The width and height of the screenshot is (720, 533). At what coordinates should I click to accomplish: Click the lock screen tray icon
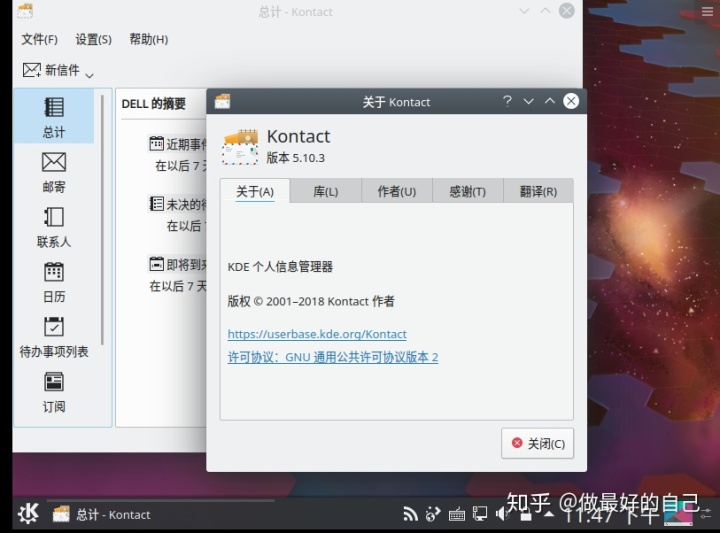click(x=526, y=515)
